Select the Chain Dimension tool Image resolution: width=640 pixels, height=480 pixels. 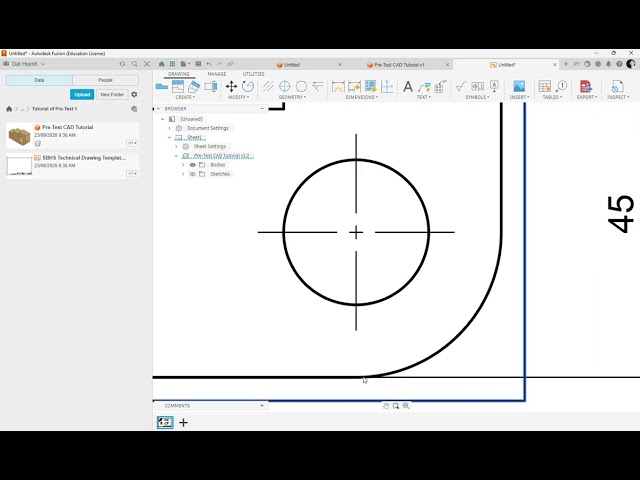coord(387,86)
